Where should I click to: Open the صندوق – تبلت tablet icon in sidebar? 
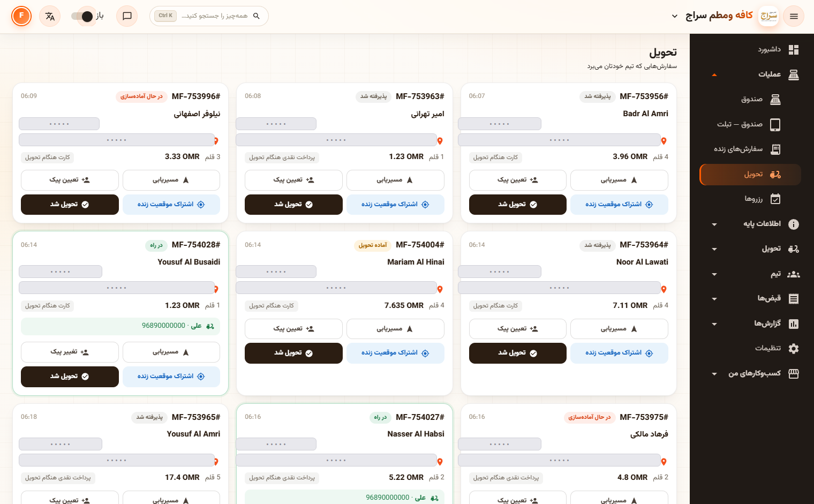click(775, 124)
